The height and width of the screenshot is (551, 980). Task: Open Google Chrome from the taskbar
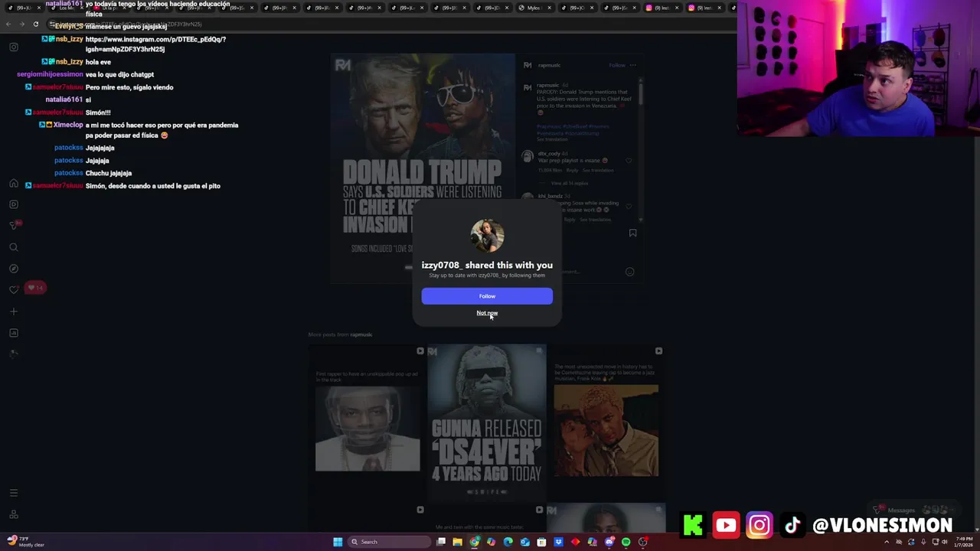pos(474,542)
